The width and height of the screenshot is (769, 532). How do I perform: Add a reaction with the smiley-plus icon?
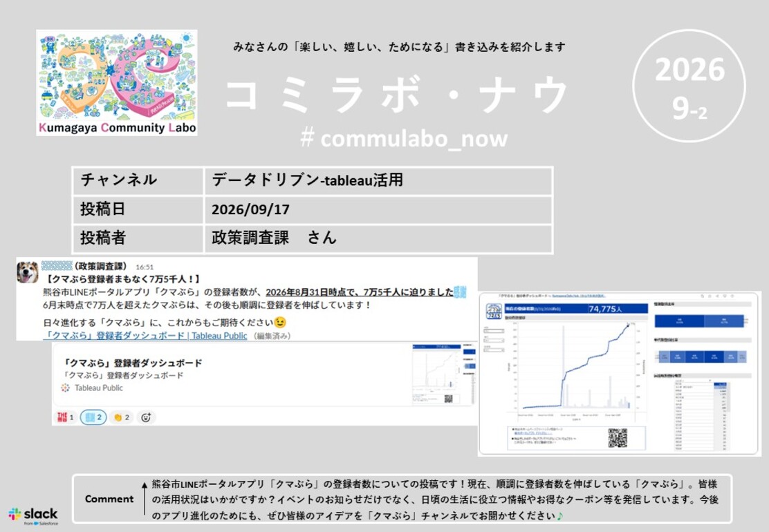[146, 417]
